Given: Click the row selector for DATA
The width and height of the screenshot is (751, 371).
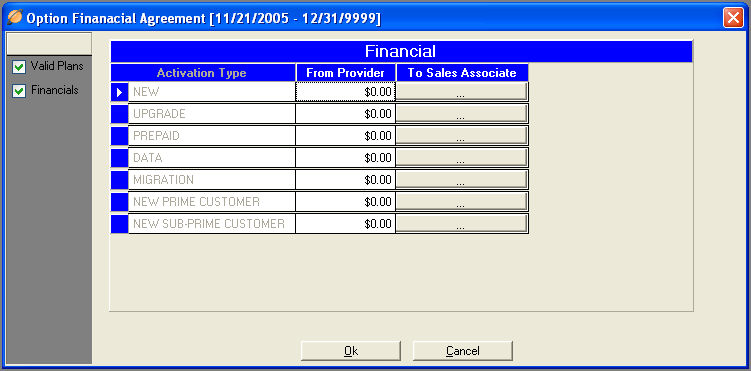Looking at the screenshot, I should point(119,157).
